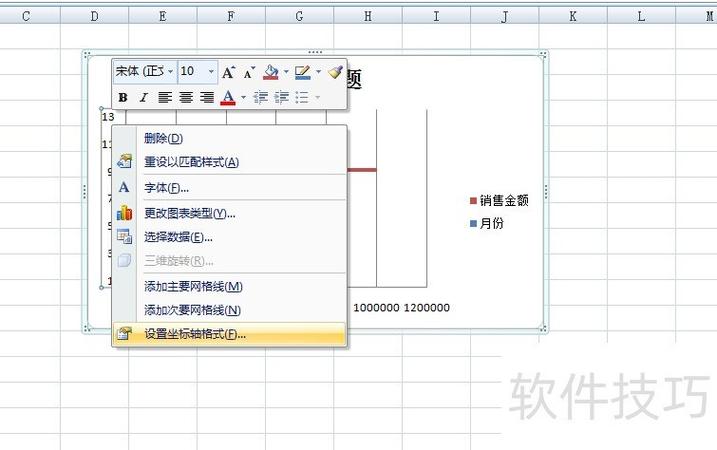
Task: Select column header J
Action: point(504,16)
